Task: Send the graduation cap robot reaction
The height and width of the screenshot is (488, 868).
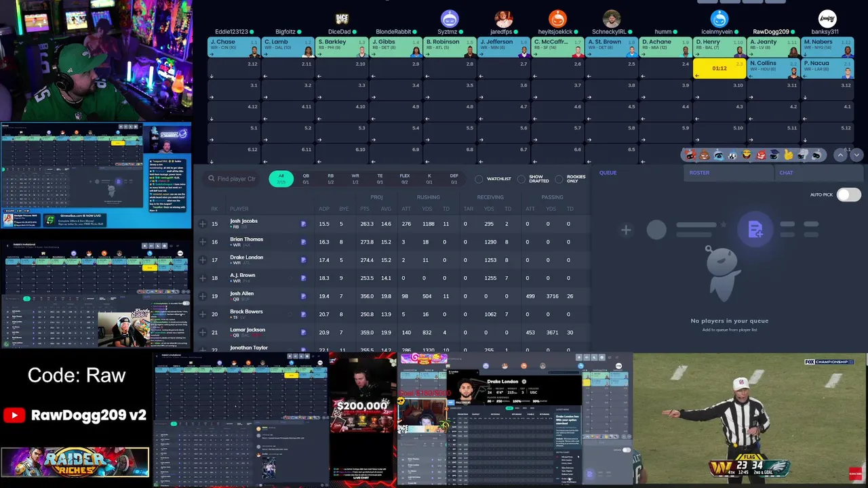Action: (x=774, y=155)
